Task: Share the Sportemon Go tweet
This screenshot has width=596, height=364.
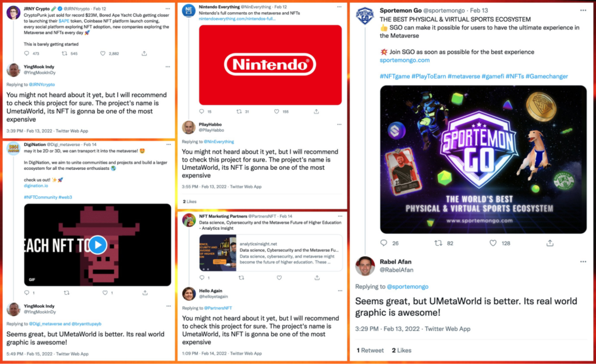Action: 549,243
